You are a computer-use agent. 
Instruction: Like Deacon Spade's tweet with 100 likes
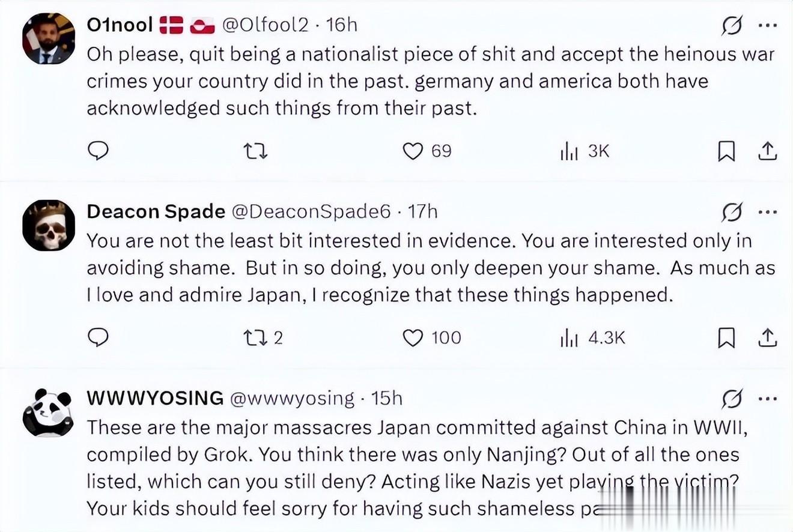tap(413, 338)
